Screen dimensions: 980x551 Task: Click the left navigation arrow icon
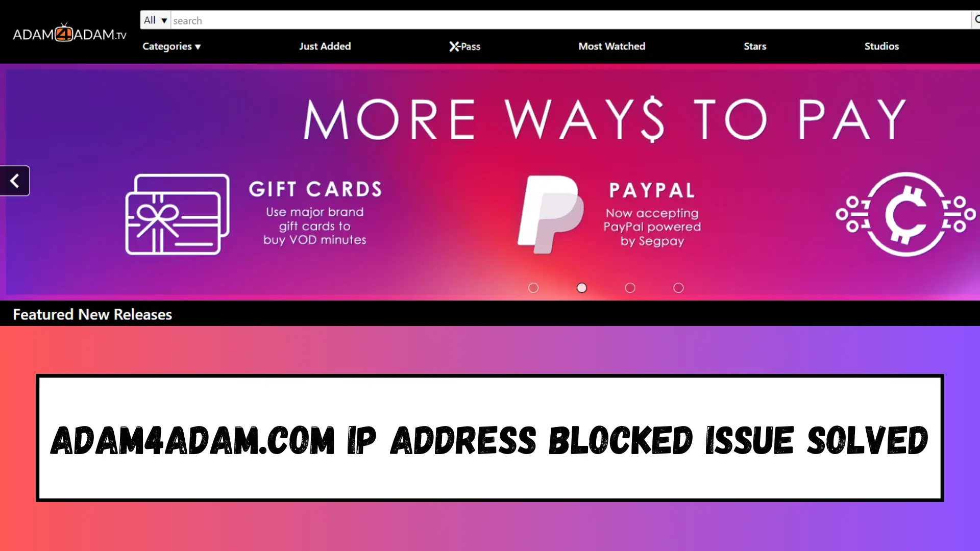coord(15,180)
